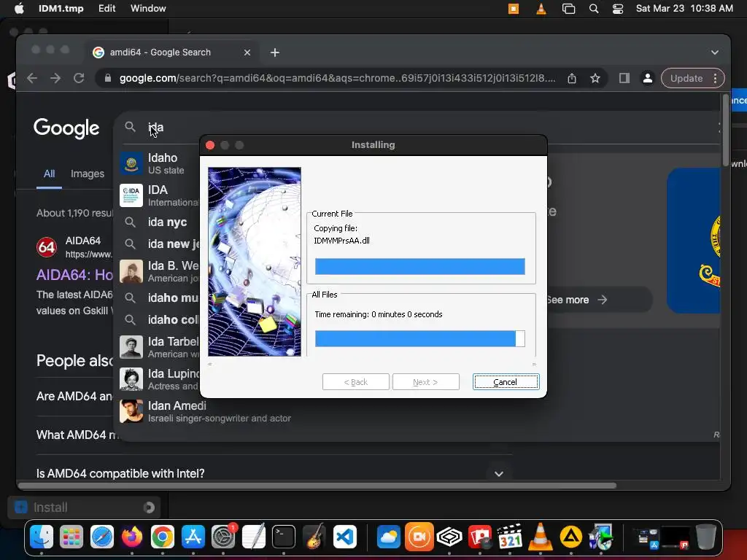
Task: Click the 'See more' link
Action: coord(578,300)
